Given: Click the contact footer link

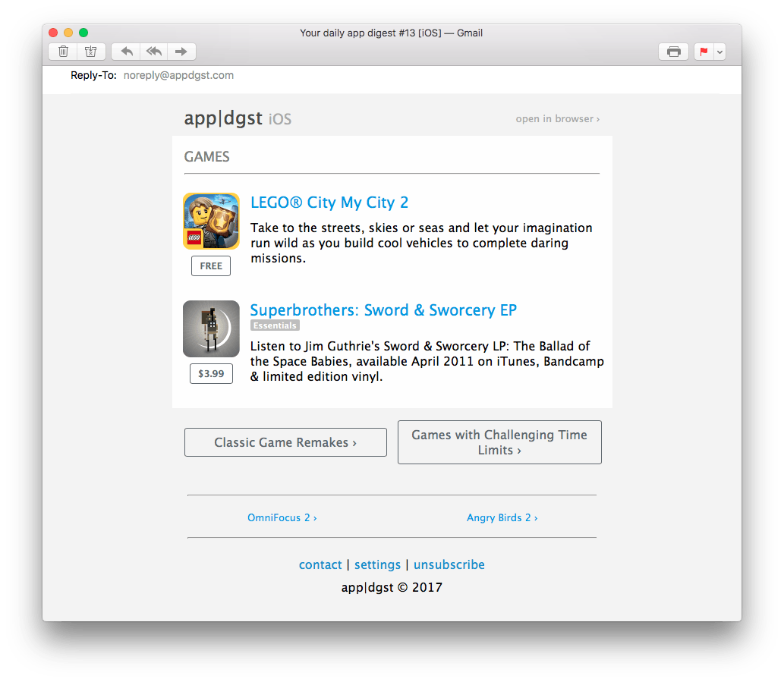Looking at the screenshot, I should 320,564.
